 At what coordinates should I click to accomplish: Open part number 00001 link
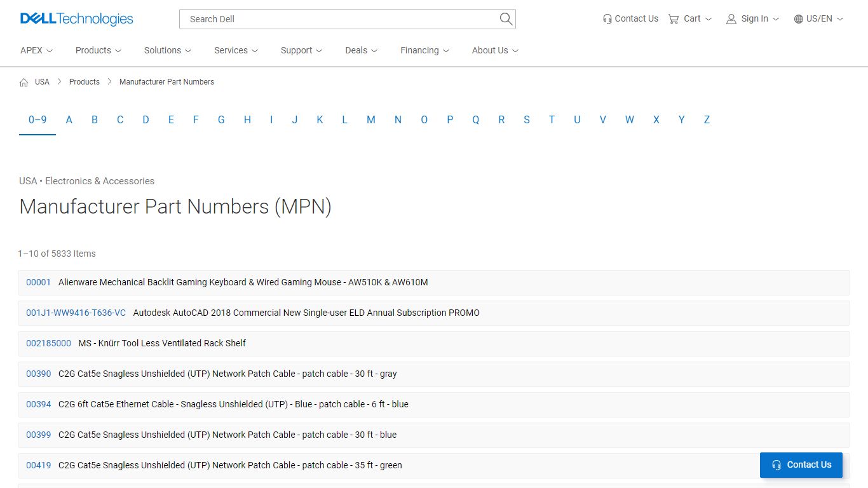(38, 282)
